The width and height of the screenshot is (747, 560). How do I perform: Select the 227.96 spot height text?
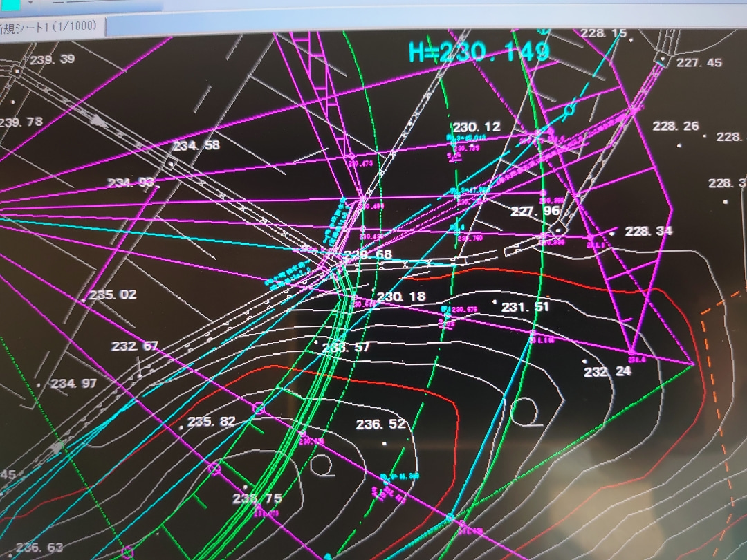(x=535, y=211)
